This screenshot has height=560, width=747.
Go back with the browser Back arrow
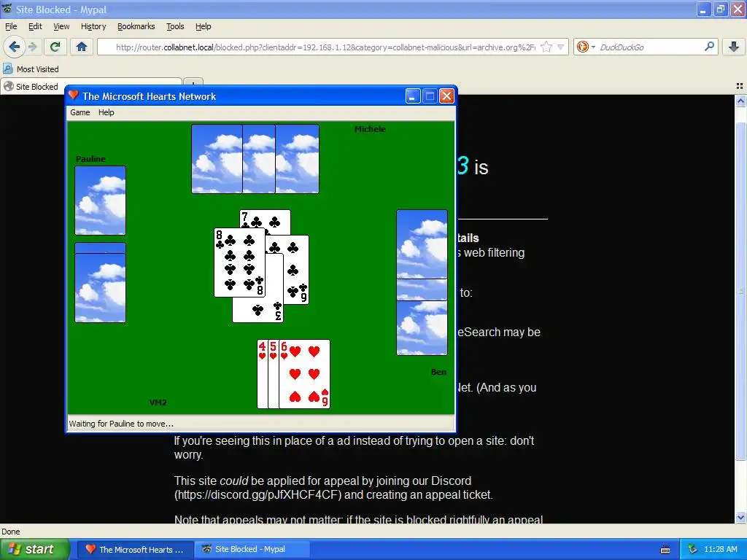[14, 47]
